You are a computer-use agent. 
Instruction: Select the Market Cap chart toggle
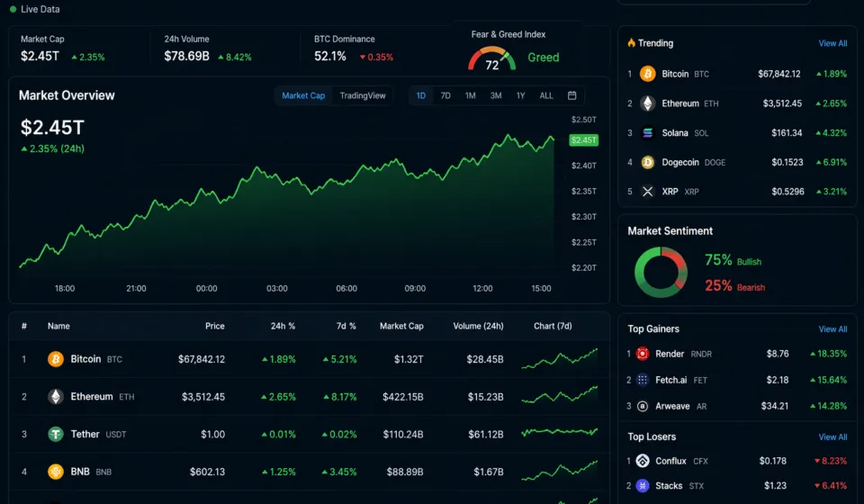click(x=303, y=95)
